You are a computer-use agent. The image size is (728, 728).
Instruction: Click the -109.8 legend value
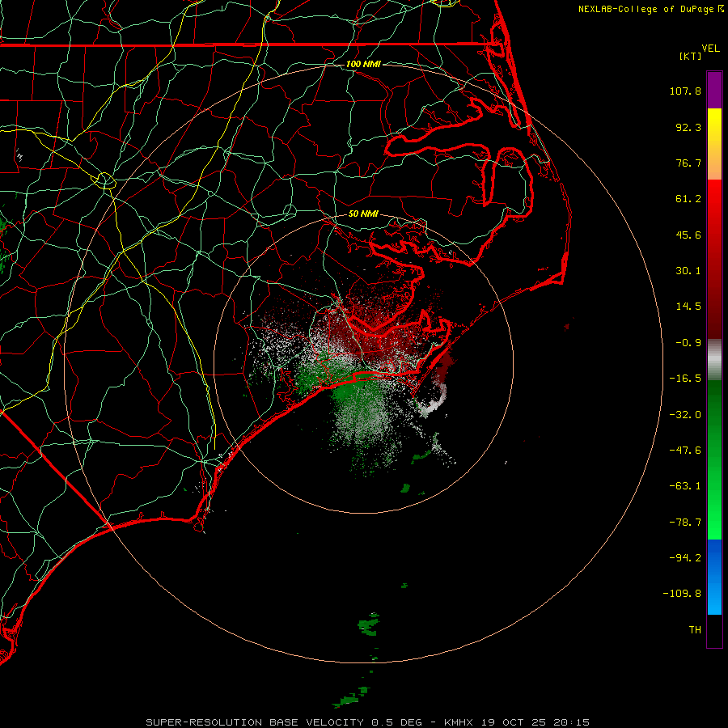[682, 594]
